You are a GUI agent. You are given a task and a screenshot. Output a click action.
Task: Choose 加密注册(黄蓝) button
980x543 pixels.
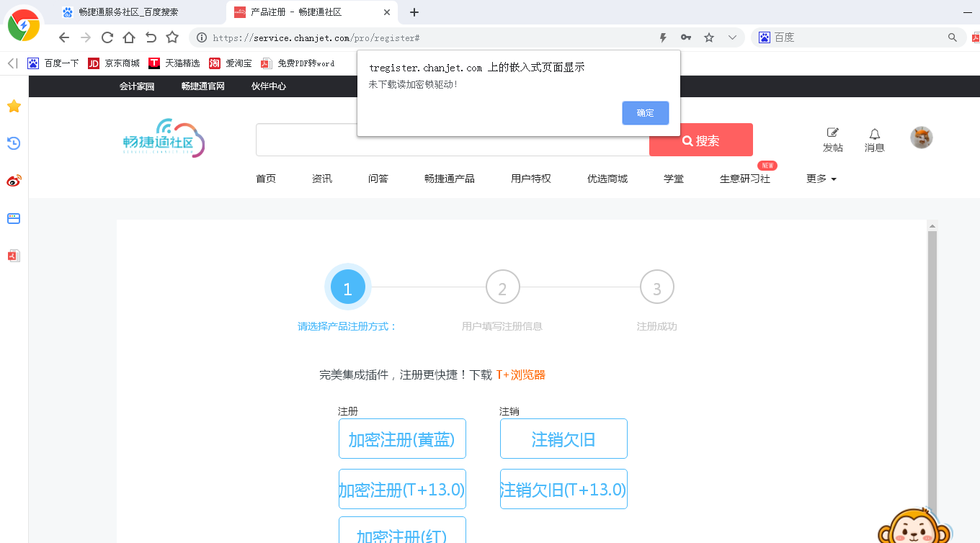(x=402, y=439)
